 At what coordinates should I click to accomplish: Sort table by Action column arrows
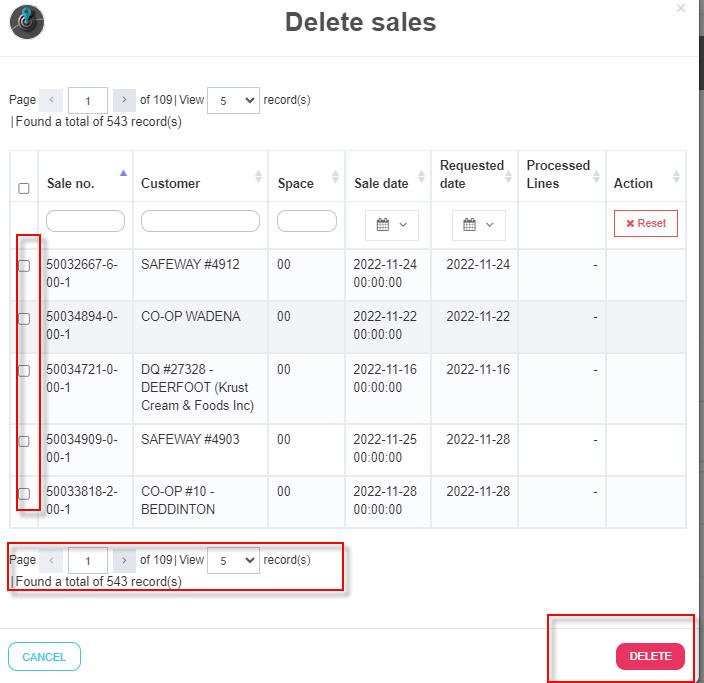pyautogui.click(x=676, y=177)
